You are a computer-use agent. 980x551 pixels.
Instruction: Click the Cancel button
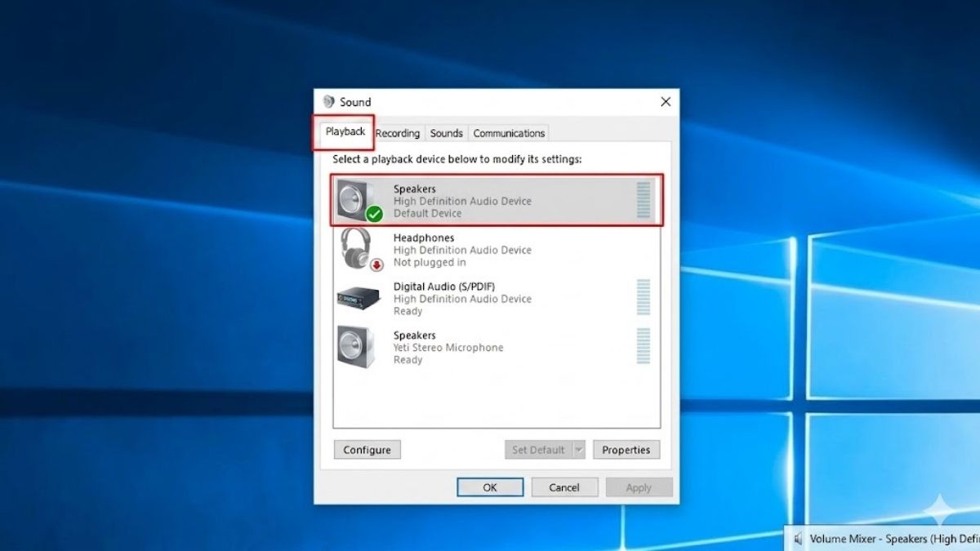click(564, 487)
